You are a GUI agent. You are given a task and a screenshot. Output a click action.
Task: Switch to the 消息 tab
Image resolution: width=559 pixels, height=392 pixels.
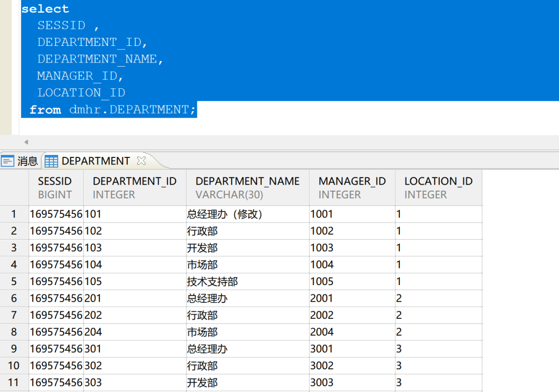point(20,161)
